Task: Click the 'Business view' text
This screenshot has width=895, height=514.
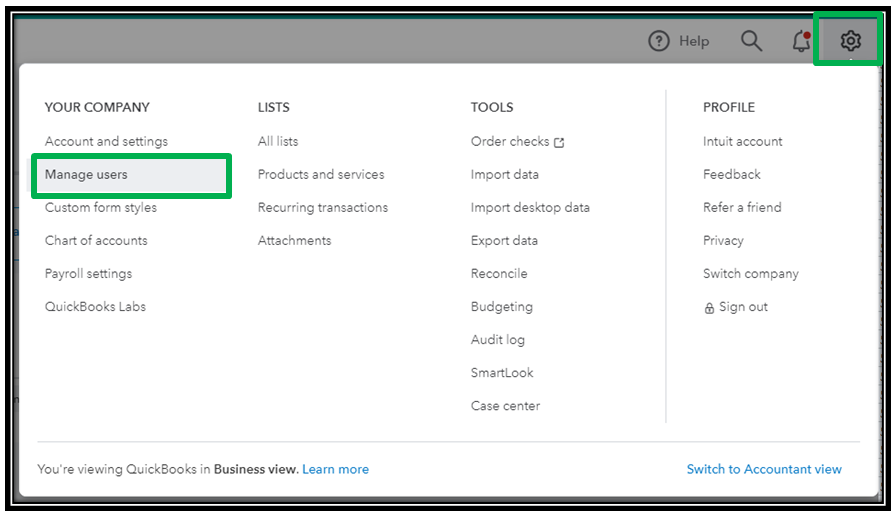Action: point(256,470)
